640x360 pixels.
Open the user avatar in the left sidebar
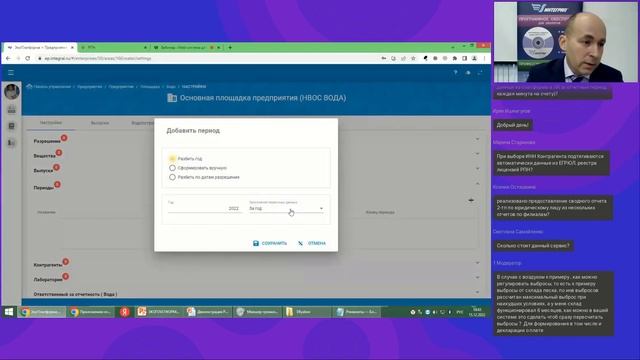[x=12, y=91]
